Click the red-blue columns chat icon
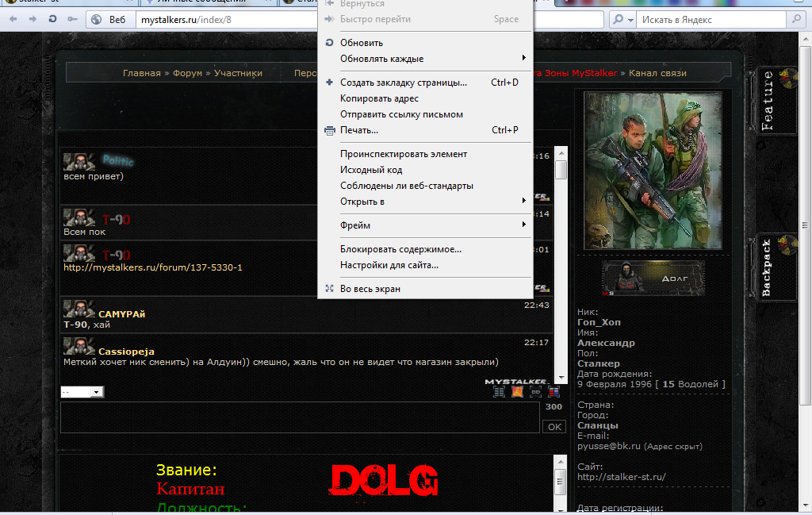The image size is (812, 515). coord(553,392)
